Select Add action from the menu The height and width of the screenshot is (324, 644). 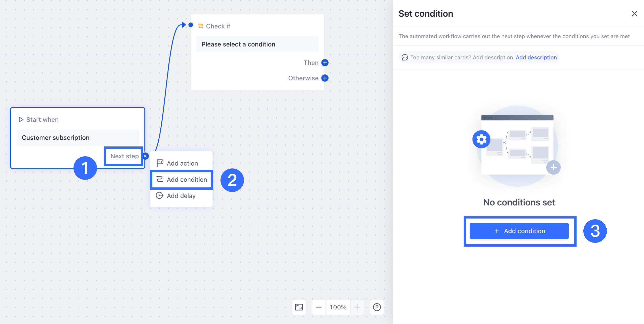click(x=182, y=163)
